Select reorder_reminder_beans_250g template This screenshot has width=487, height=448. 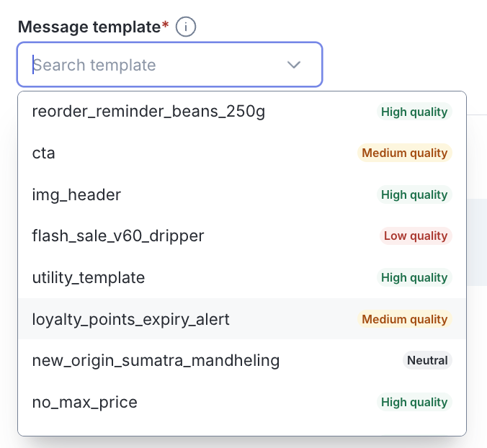242,112
